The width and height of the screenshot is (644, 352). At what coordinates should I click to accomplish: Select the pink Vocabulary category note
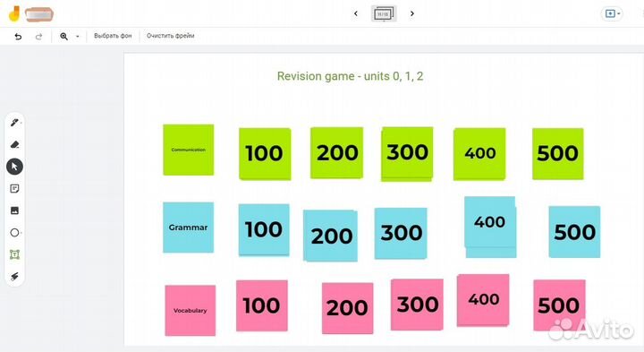click(191, 311)
